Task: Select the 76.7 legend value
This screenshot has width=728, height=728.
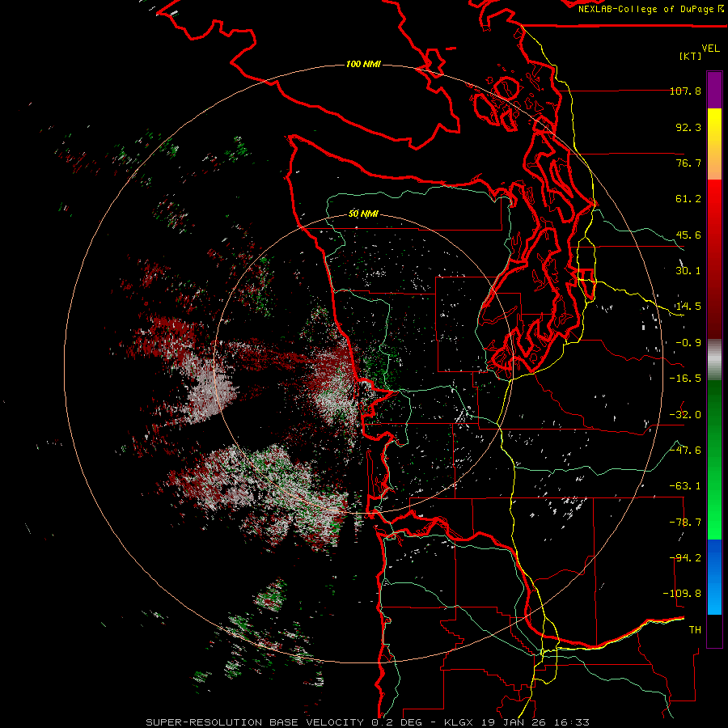Action: [x=688, y=163]
